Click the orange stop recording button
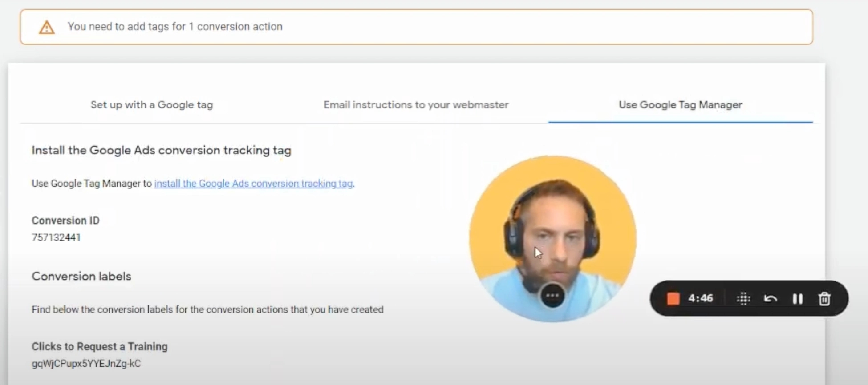 tap(673, 298)
